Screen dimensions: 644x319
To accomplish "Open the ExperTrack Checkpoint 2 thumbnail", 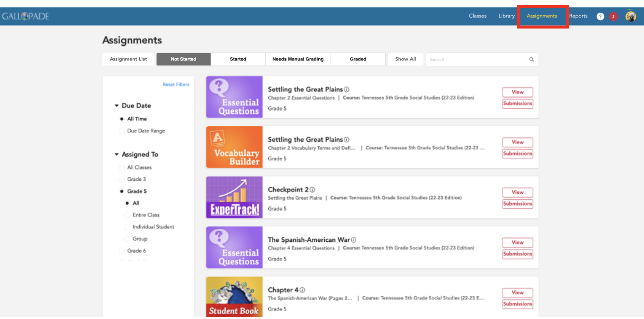I will tap(234, 197).
